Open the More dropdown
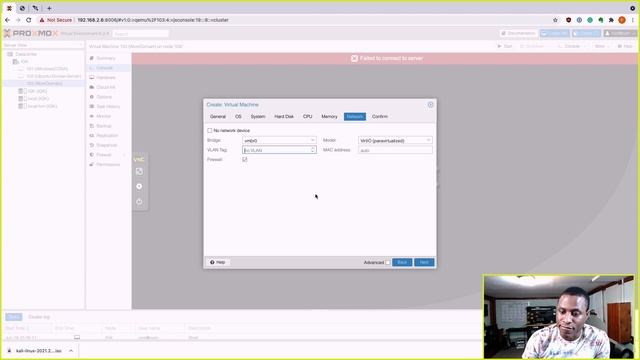 [x=601, y=47]
